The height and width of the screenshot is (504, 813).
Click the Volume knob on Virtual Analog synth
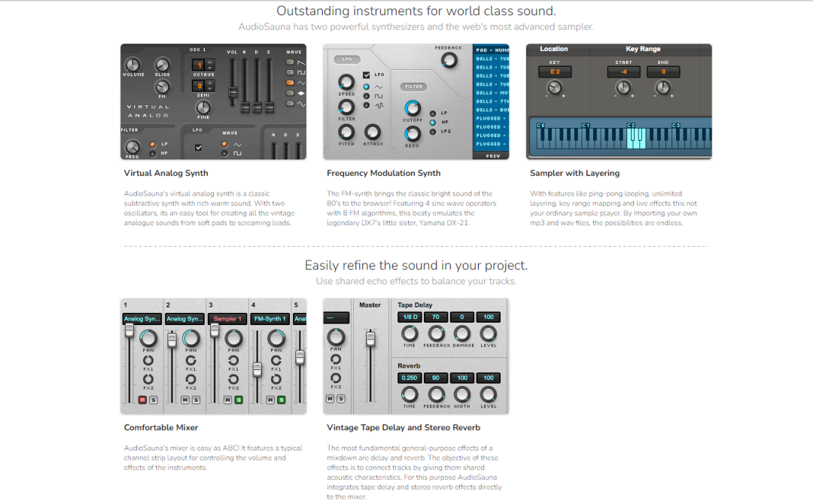(x=132, y=65)
